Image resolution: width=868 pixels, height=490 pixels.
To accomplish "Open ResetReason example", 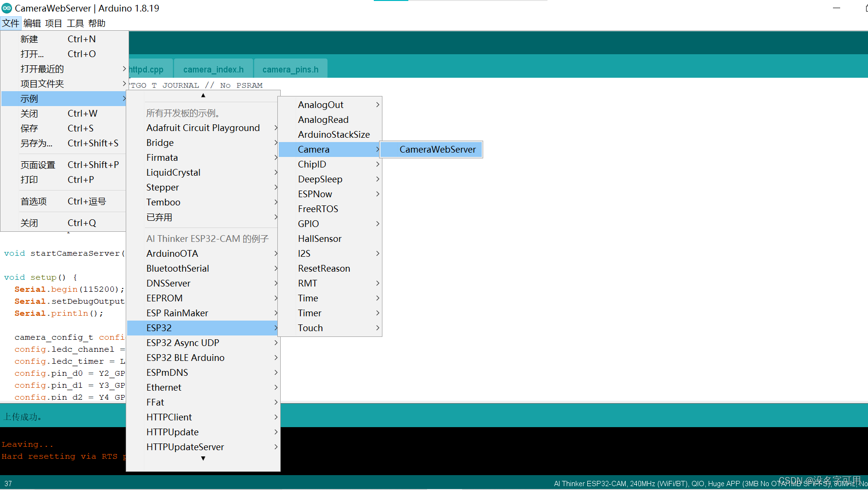I will point(330,268).
